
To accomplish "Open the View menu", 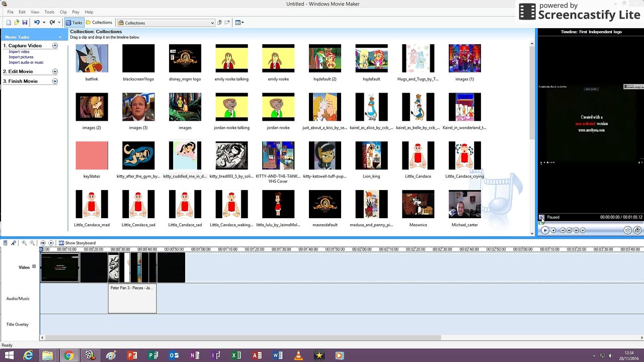I will 35,12.
